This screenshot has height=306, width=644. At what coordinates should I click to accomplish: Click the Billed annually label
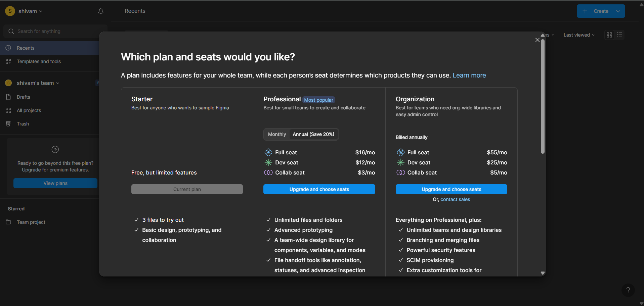click(412, 137)
